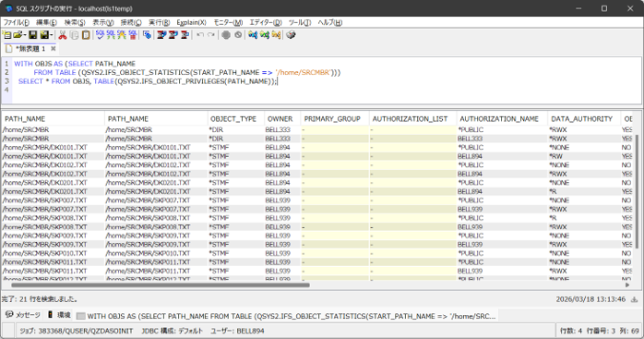Click the new script icon in toolbar
The height and width of the screenshot is (339, 644).
pos(7,35)
